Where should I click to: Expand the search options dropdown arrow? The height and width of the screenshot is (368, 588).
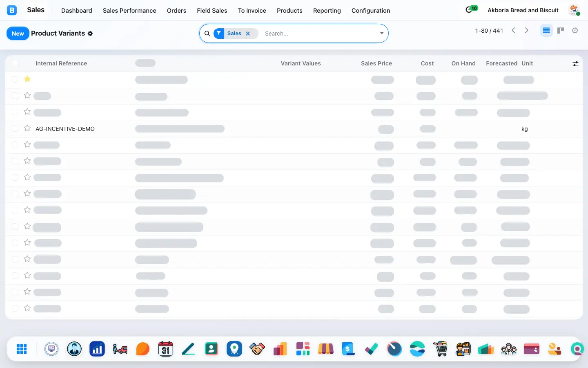point(382,34)
